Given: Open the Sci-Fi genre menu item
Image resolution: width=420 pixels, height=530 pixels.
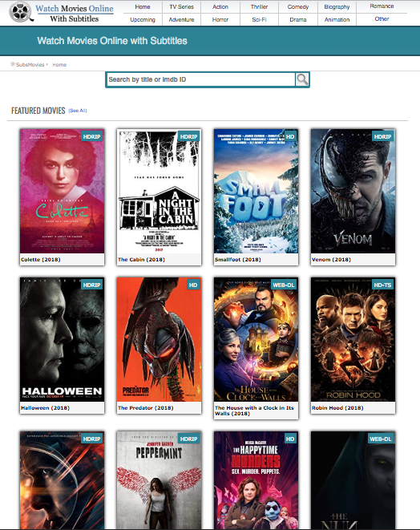Looking at the screenshot, I should pyautogui.click(x=259, y=19).
